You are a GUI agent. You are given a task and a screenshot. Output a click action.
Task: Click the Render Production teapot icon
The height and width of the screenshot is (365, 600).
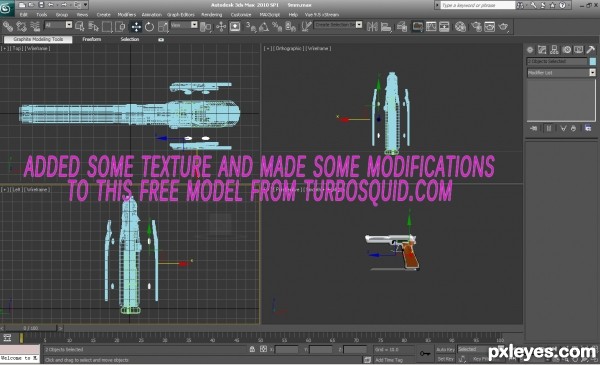click(x=503, y=27)
